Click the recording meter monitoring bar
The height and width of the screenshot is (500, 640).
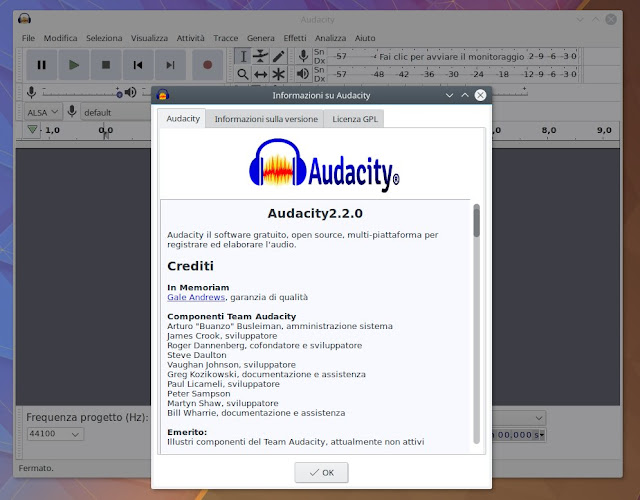click(452, 56)
